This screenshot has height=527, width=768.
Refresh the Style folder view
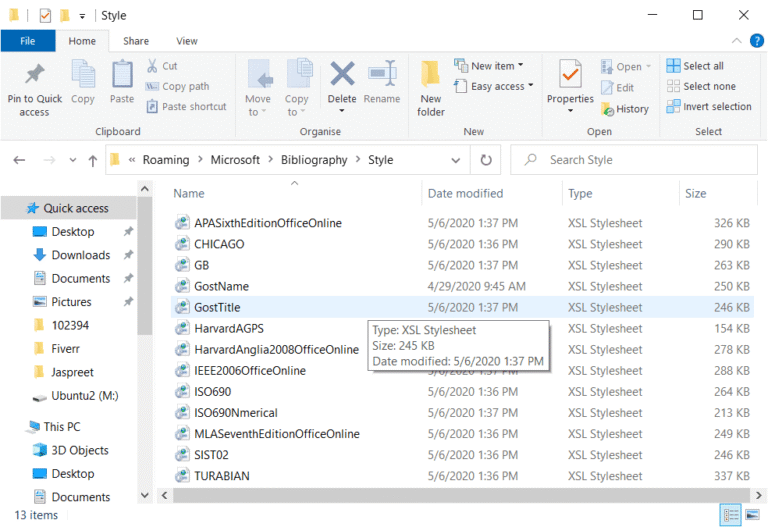click(x=485, y=160)
